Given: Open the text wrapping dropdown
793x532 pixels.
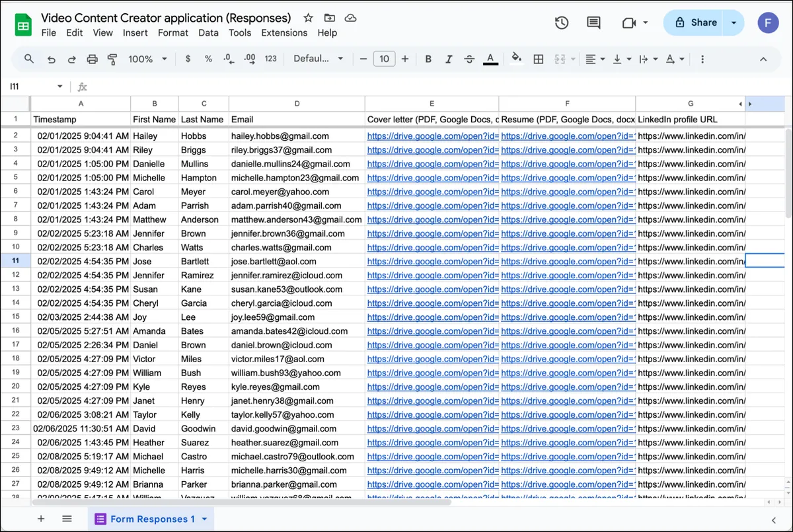Looking at the screenshot, I should (x=648, y=59).
